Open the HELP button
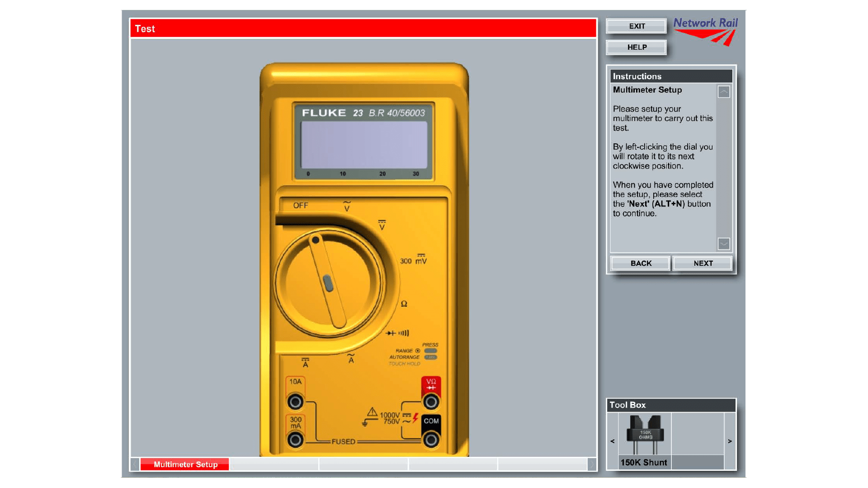 637,47
